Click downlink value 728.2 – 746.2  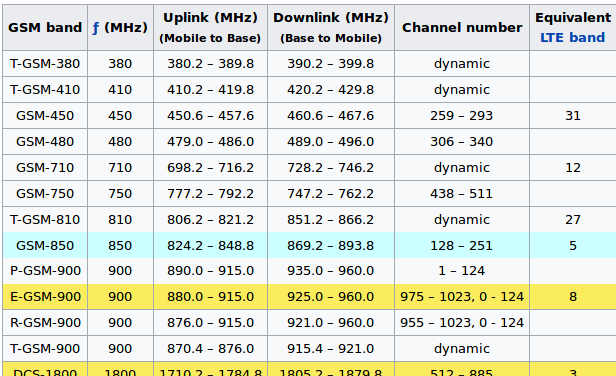point(331,167)
